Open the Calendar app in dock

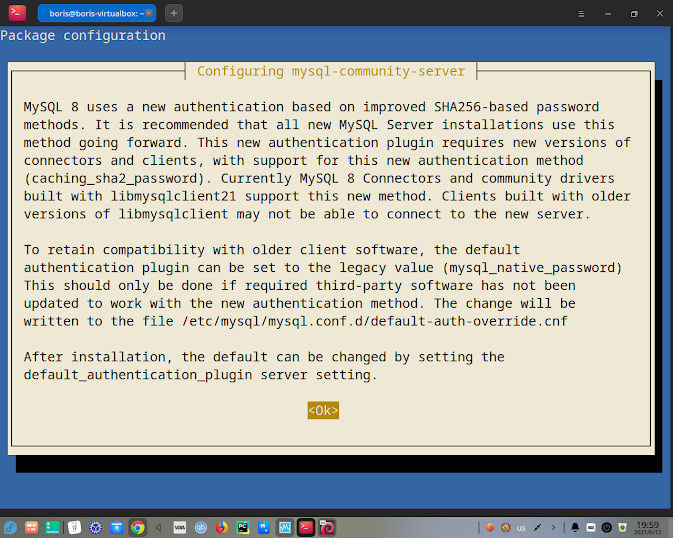click(74, 528)
